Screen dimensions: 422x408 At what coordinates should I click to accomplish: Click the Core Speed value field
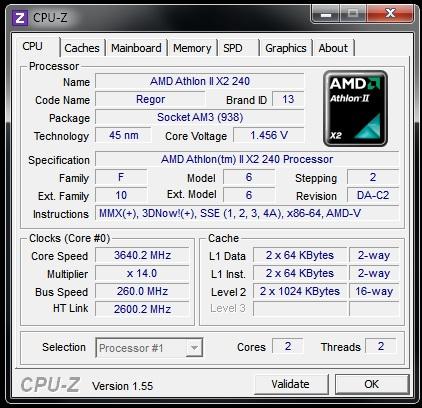click(142, 255)
